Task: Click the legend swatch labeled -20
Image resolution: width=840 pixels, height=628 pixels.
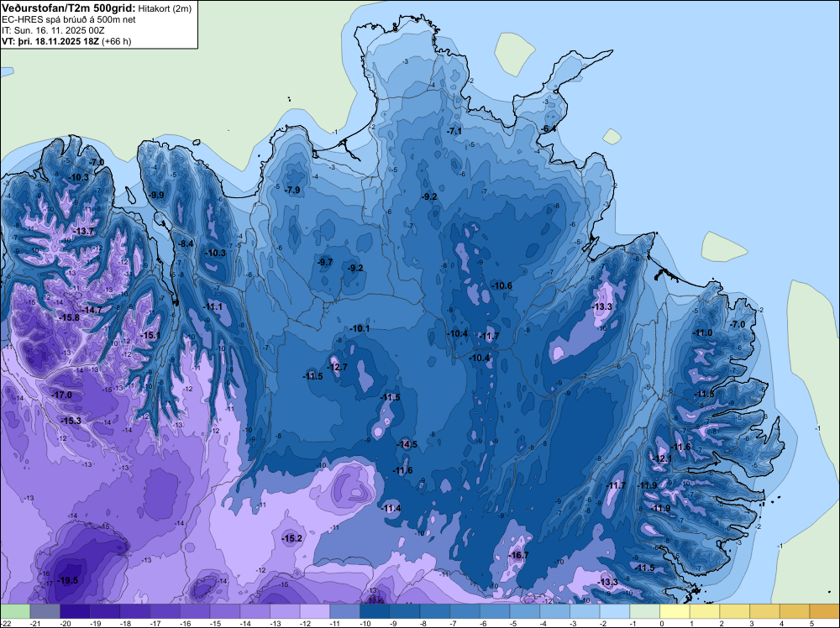Action: click(x=75, y=611)
